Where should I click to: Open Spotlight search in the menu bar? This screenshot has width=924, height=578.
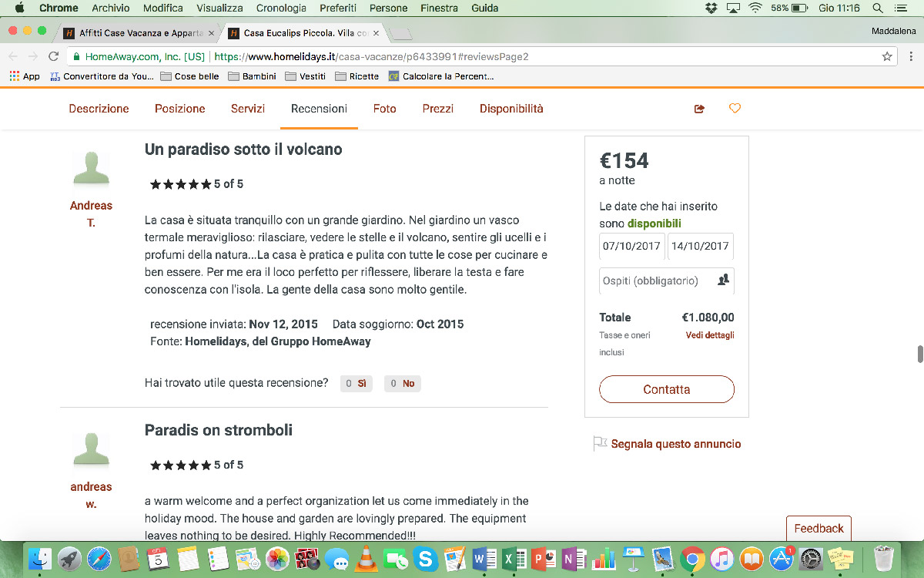coord(878,8)
